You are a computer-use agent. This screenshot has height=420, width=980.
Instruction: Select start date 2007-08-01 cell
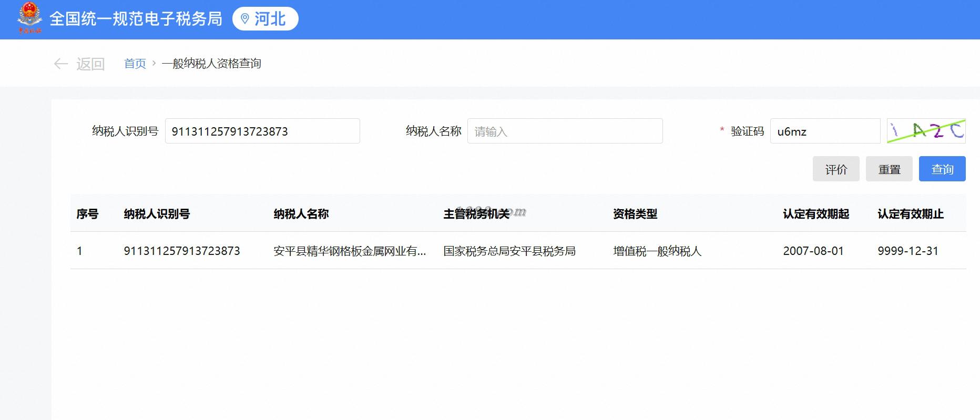coord(813,251)
